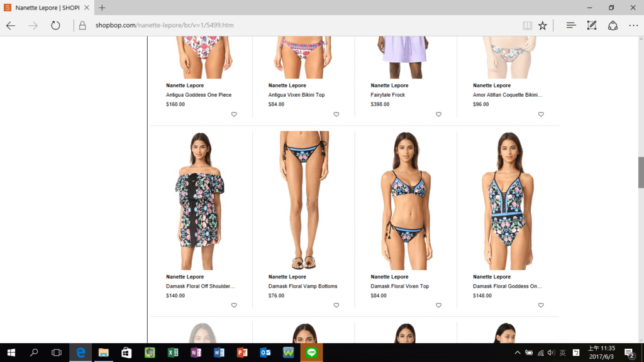
Task: Refresh the Shopbop page
Action: click(55, 25)
